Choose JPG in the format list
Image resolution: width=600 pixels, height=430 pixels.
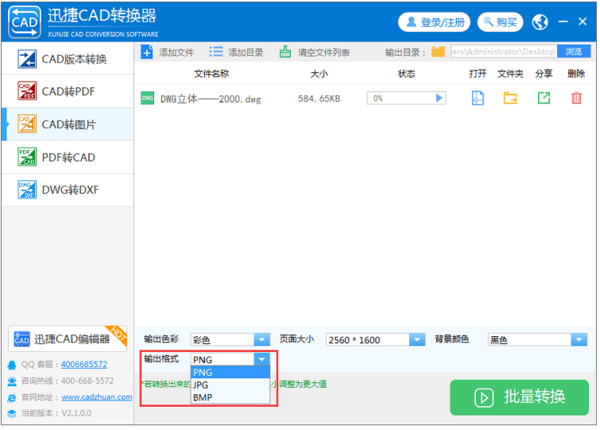[x=230, y=385]
